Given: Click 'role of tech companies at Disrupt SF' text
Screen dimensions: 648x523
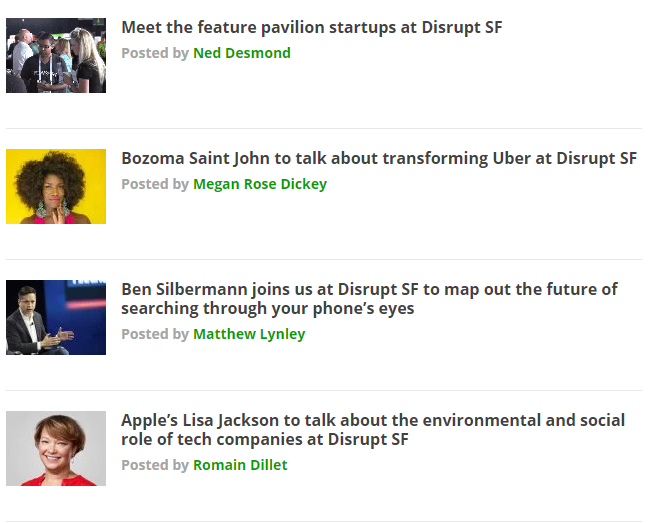Looking at the screenshot, I should pyautogui.click(x=265, y=439).
